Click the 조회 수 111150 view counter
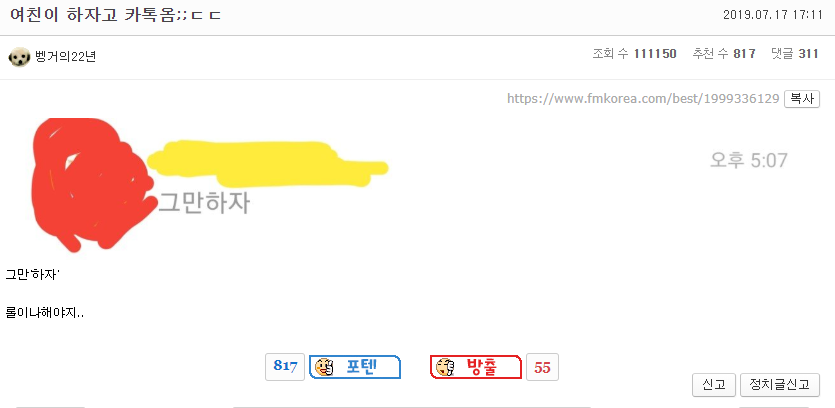The height and width of the screenshot is (408, 835). click(634, 54)
